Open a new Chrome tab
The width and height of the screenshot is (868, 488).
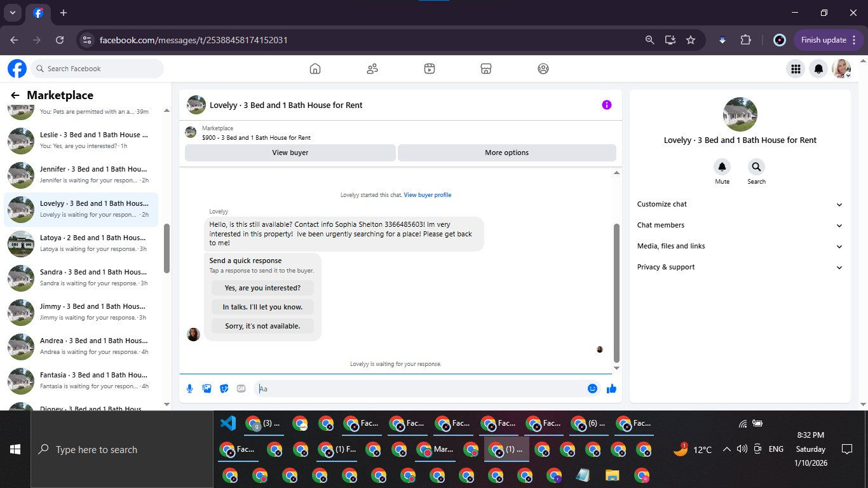pos(64,13)
